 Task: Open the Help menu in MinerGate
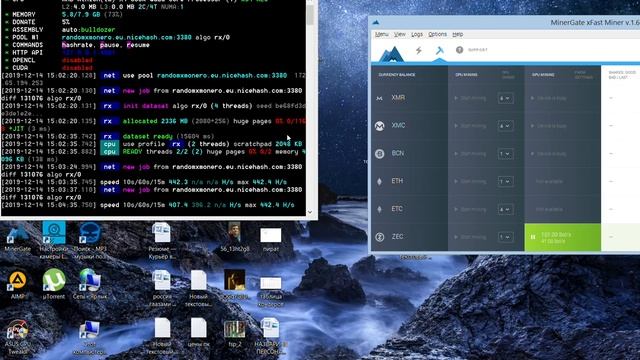click(x=458, y=34)
